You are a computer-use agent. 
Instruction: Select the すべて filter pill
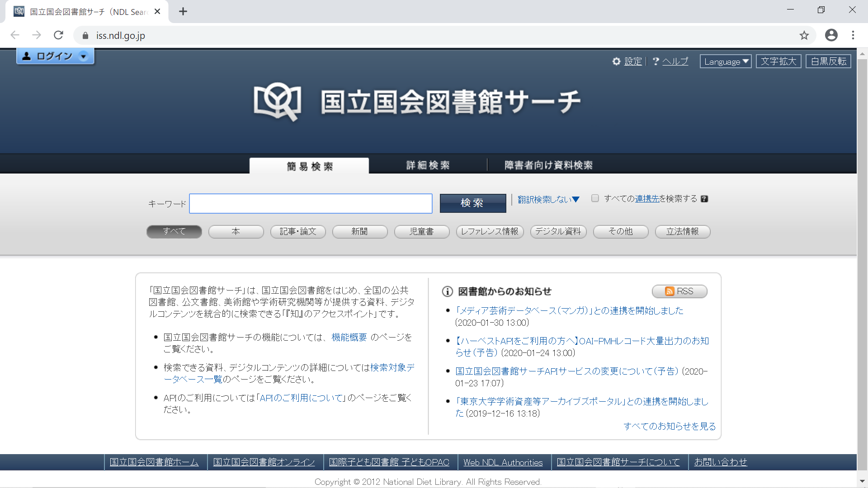pyautogui.click(x=174, y=231)
